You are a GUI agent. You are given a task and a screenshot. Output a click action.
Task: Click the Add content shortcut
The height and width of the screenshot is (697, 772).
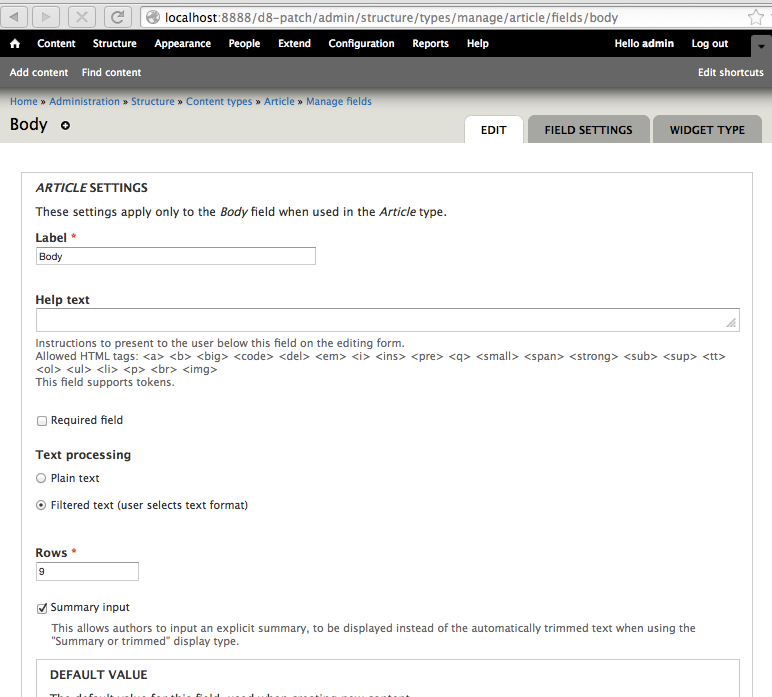pyautogui.click(x=39, y=72)
